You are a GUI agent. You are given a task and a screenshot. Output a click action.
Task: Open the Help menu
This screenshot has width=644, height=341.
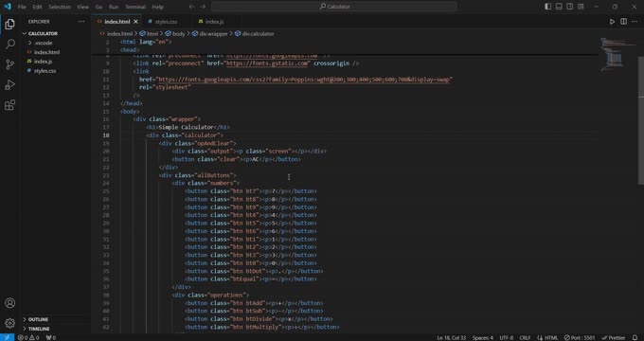(158, 7)
